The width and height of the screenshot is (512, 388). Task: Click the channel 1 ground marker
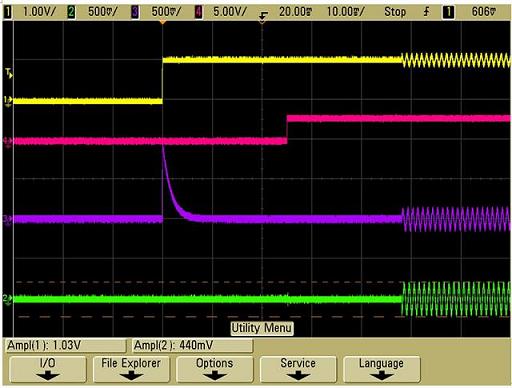[8, 101]
